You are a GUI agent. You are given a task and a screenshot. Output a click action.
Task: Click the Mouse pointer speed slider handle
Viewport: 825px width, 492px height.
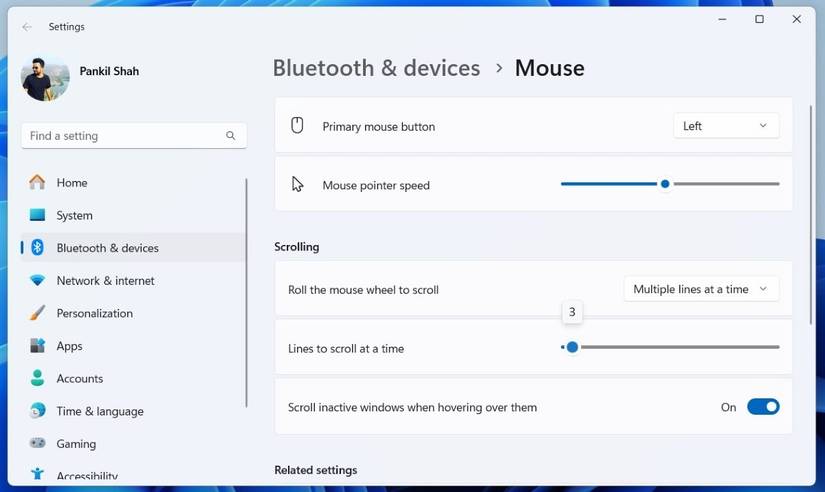click(665, 184)
